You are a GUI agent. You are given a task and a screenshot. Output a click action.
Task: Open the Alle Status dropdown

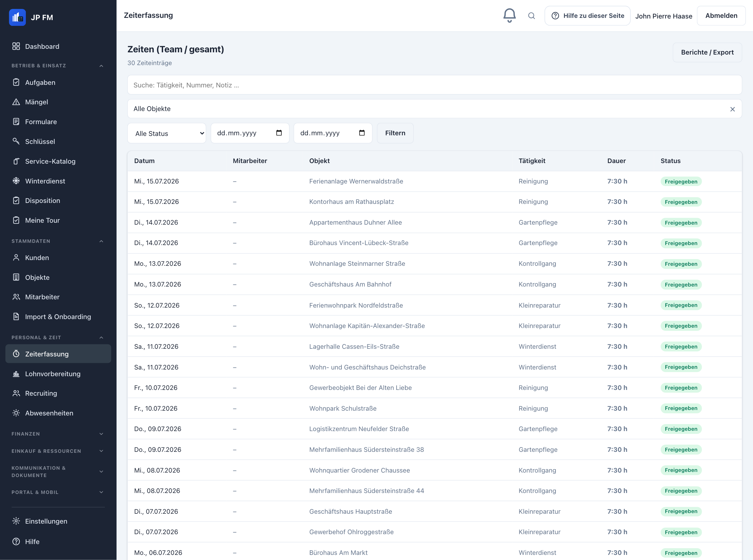167,133
